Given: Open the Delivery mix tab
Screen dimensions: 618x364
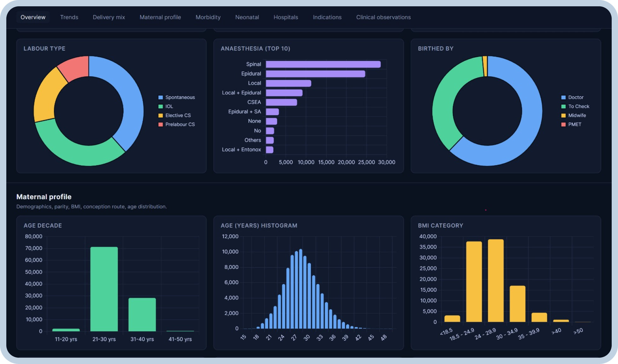Looking at the screenshot, I should click(x=109, y=17).
